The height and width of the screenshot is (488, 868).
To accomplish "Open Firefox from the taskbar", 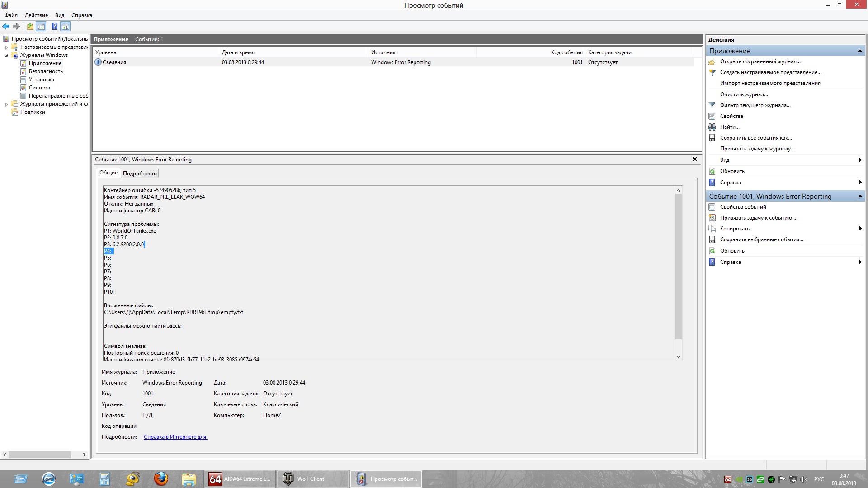I will pos(161,479).
